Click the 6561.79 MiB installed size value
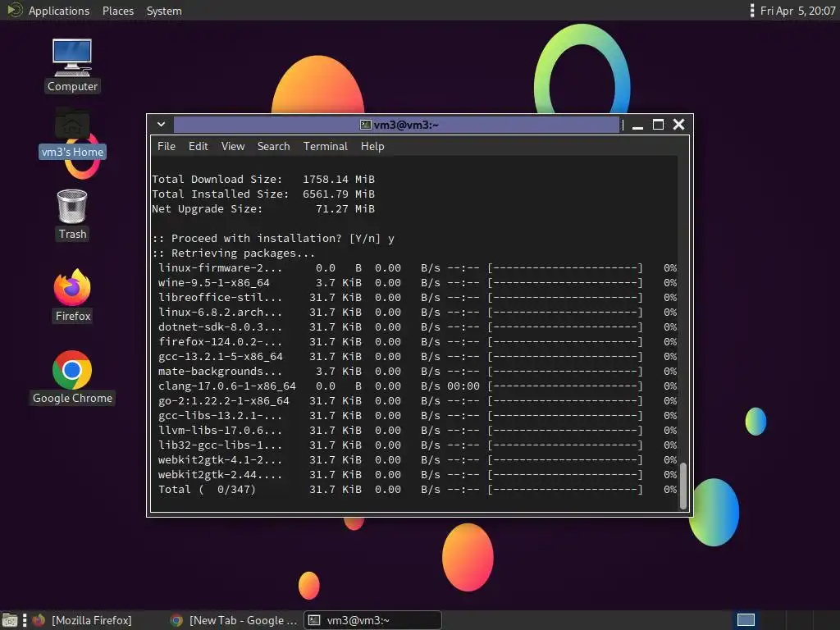Image resolution: width=840 pixels, height=630 pixels. [x=339, y=194]
